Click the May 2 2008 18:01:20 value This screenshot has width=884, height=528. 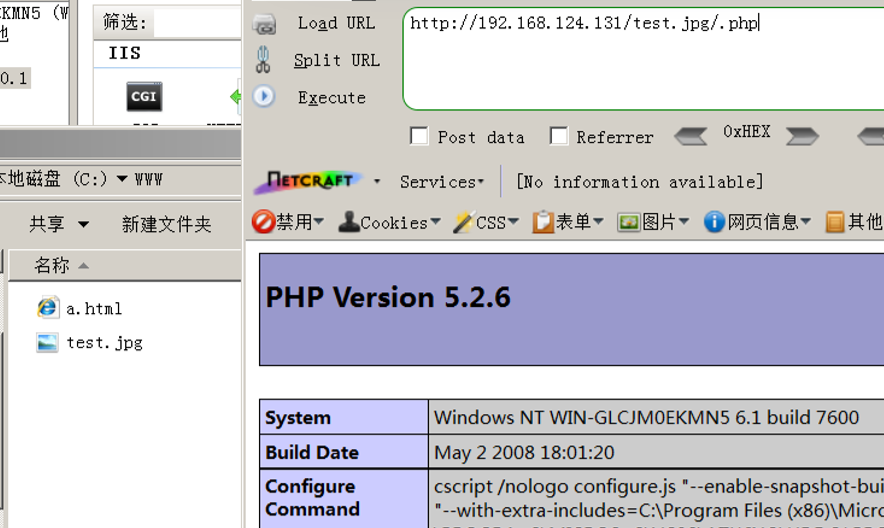(x=524, y=452)
